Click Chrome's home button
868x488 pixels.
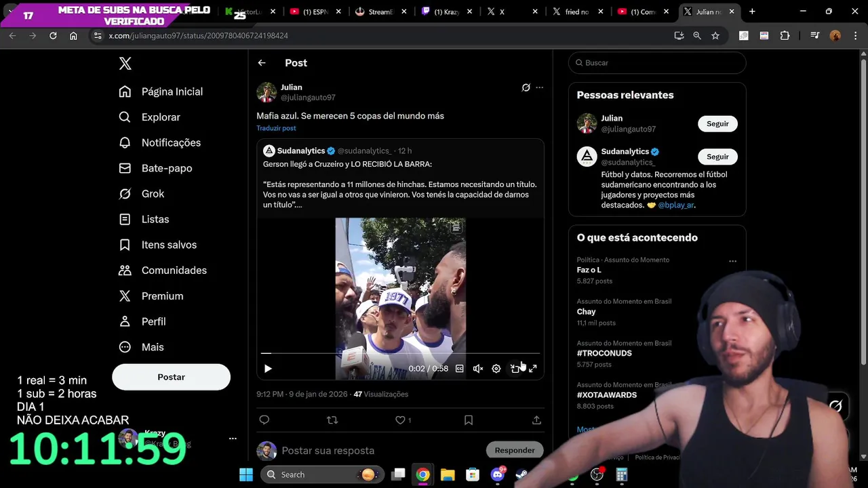(73, 35)
